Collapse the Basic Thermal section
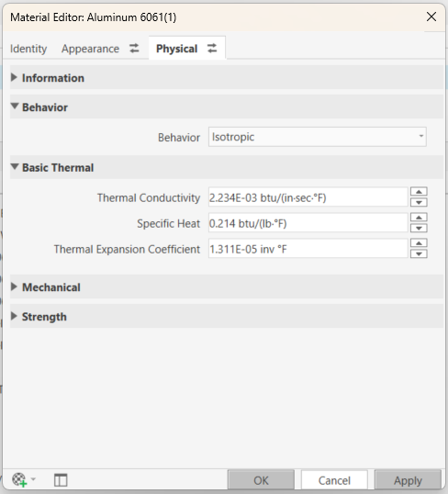 [x=227, y=167]
